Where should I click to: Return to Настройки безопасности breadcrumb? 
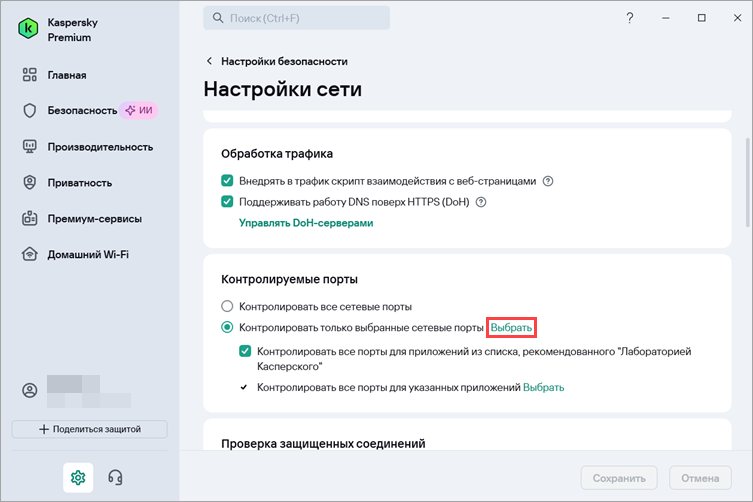(x=284, y=61)
